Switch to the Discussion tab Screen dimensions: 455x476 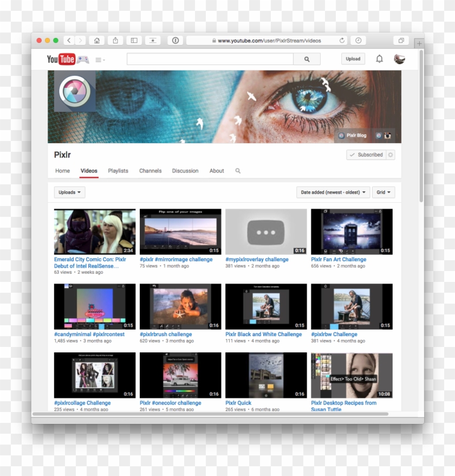185,171
